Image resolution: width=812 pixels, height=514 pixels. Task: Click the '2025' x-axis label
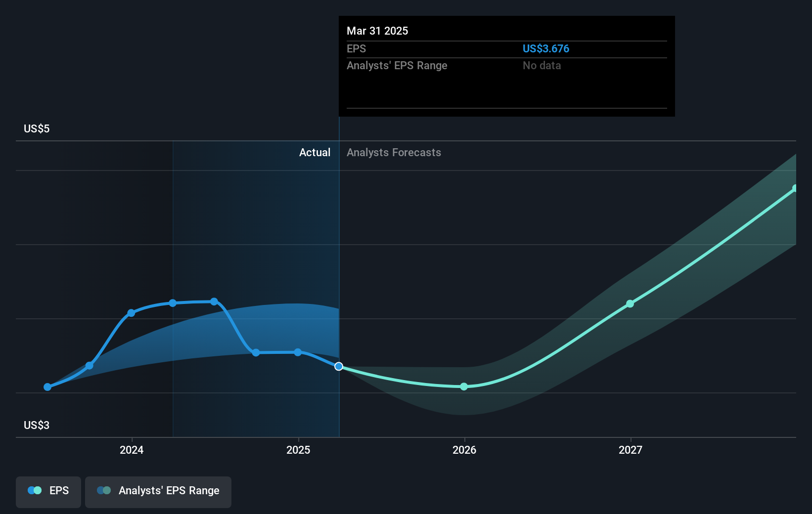coord(298,450)
